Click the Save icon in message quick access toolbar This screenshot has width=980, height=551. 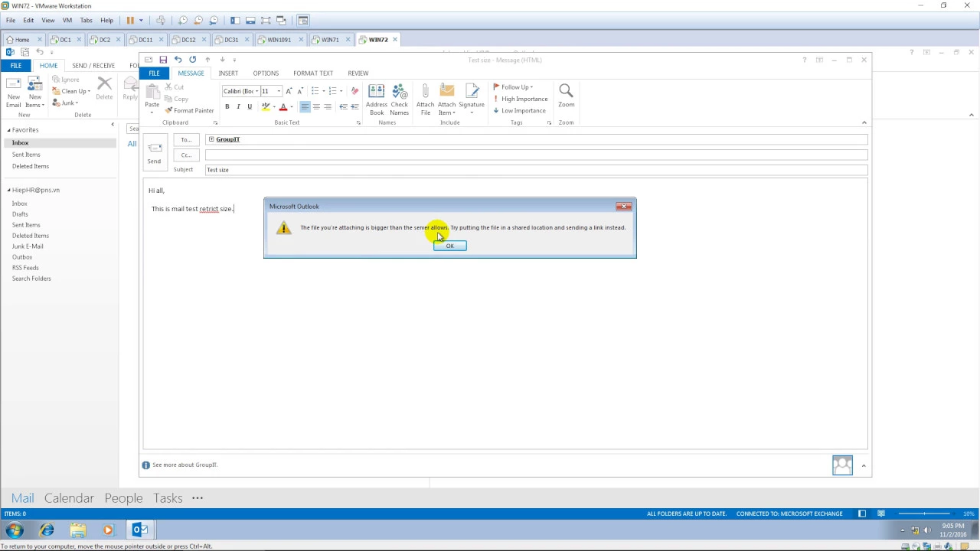tap(163, 60)
